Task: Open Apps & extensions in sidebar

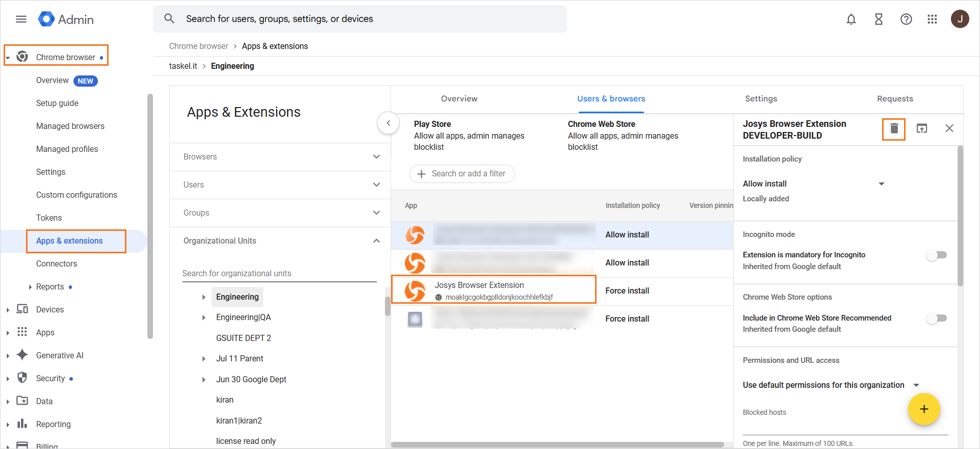Action: [69, 241]
